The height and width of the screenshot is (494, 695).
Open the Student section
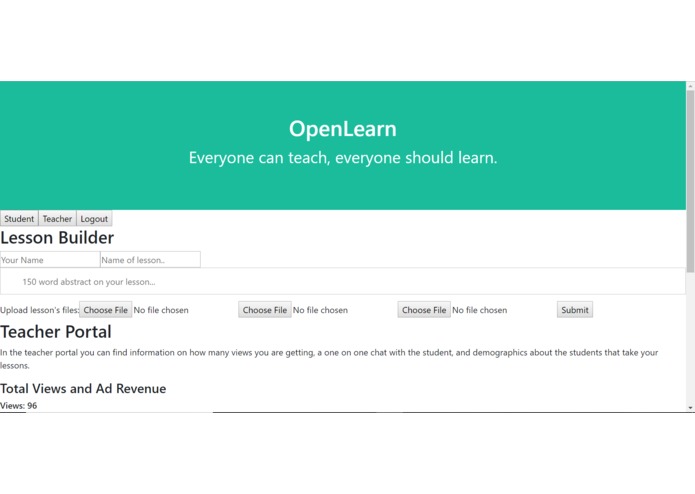point(19,219)
